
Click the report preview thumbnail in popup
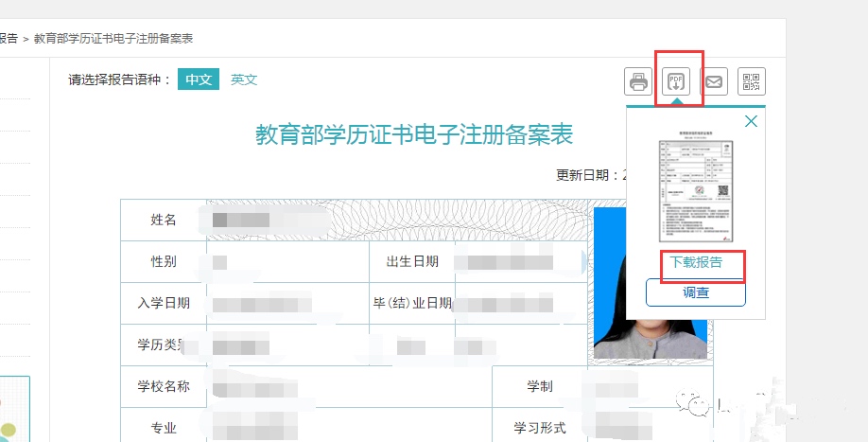coord(695,189)
